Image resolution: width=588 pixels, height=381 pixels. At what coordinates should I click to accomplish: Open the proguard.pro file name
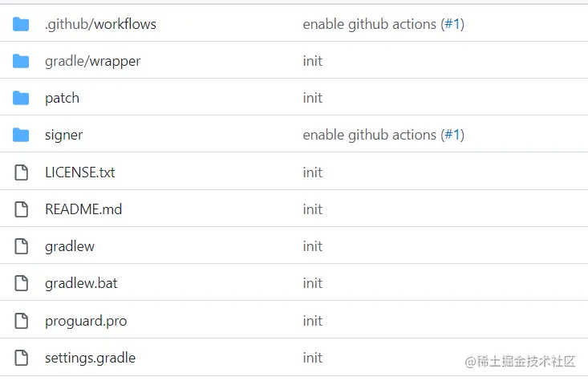pos(86,321)
